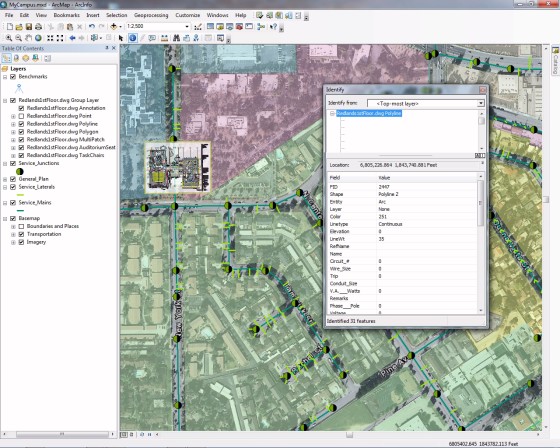This screenshot has height=448, width=560.
Task: Open the Geoprocessing menu
Action: pyautogui.click(x=151, y=15)
